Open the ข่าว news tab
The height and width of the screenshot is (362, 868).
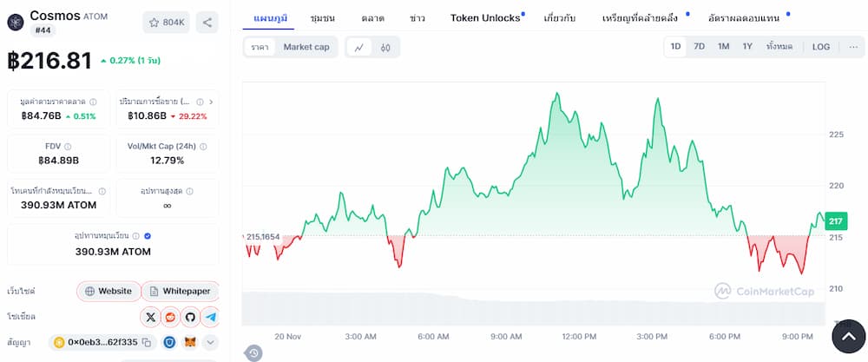(x=418, y=17)
